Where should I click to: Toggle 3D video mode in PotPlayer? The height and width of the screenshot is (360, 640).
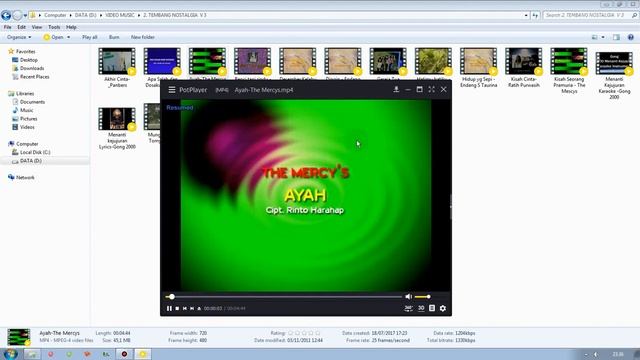coord(421,308)
